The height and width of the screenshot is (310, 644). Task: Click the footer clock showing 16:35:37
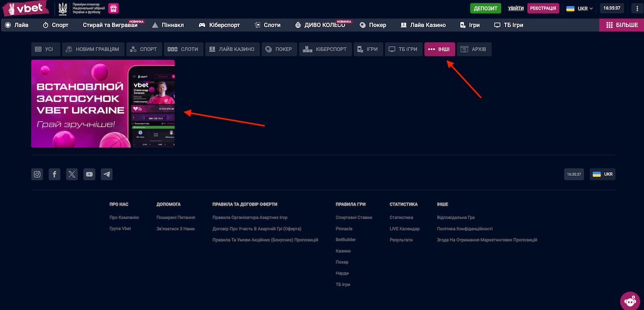(574, 174)
